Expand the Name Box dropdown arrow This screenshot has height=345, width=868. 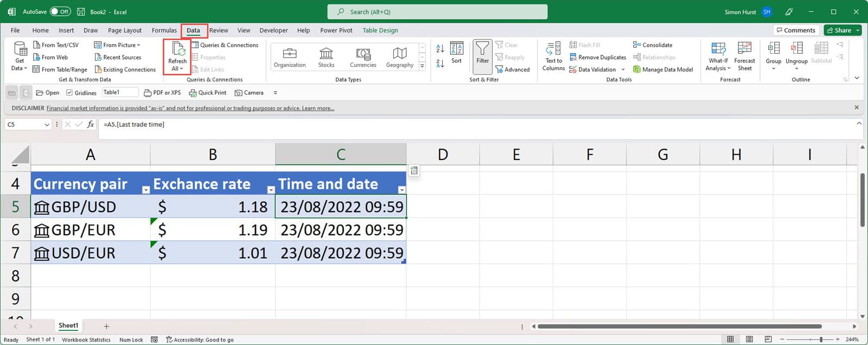[x=47, y=125]
